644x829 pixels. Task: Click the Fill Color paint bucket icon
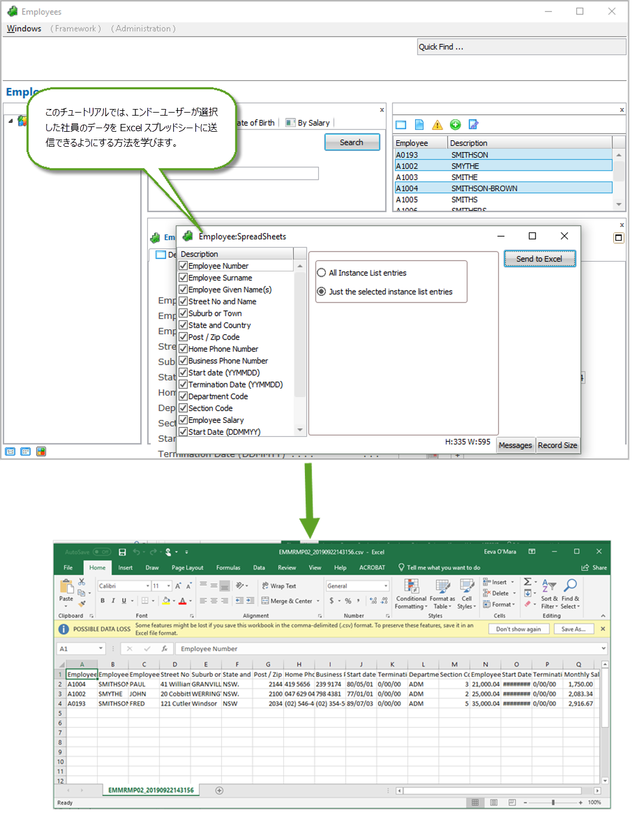[x=166, y=601]
